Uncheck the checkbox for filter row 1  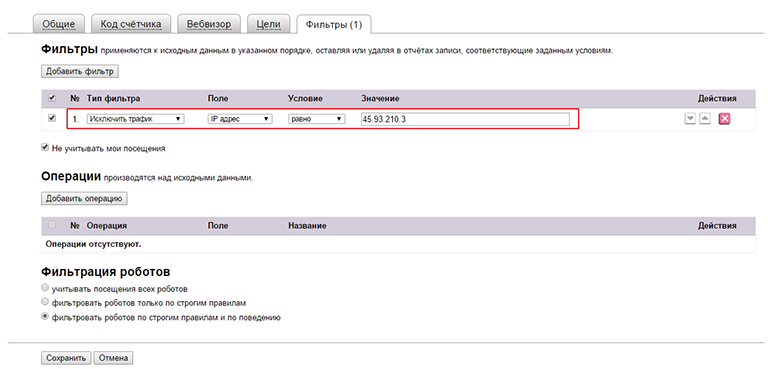point(52,118)
